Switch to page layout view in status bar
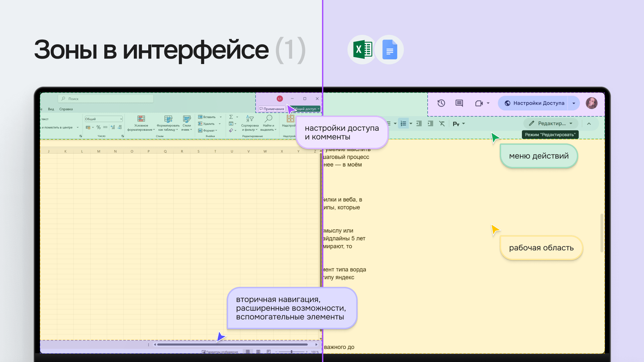 click(258, 352)
